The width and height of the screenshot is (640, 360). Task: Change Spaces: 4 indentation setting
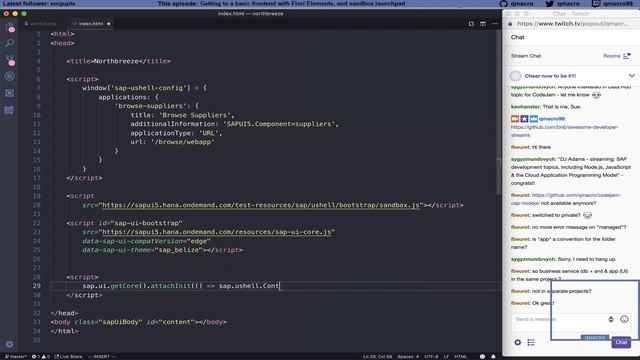tap(408, 356)
